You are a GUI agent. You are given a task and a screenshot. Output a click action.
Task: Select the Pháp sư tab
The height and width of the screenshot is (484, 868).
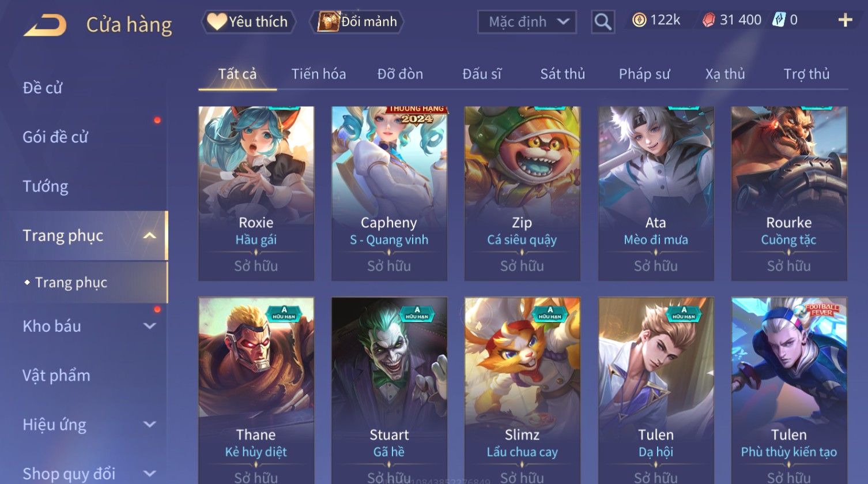pos(644,74)
